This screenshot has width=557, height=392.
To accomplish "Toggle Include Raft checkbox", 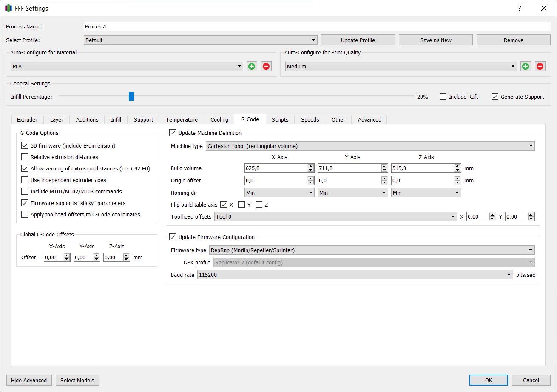I will pos(443,97).
